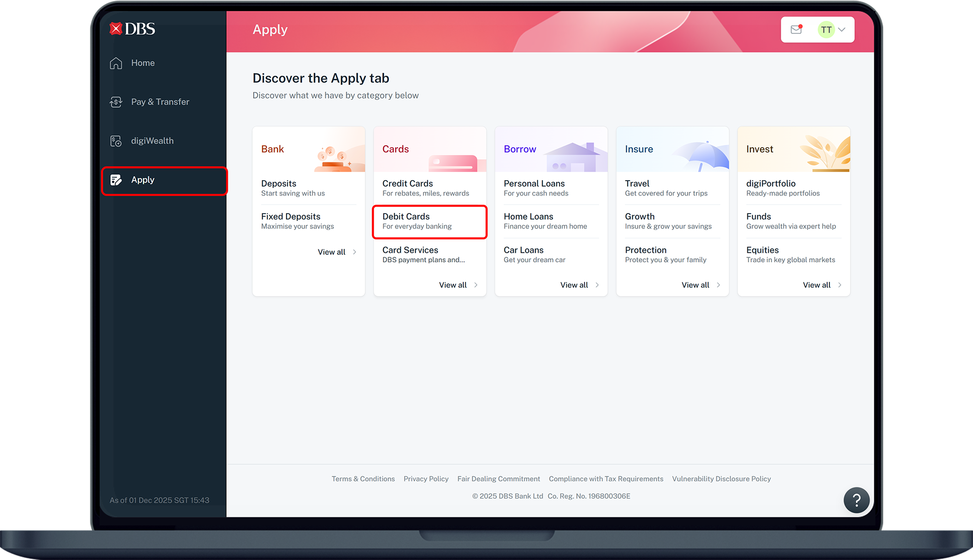Open the Debit Cards option
973x560 pixels.
coord(429,221)
